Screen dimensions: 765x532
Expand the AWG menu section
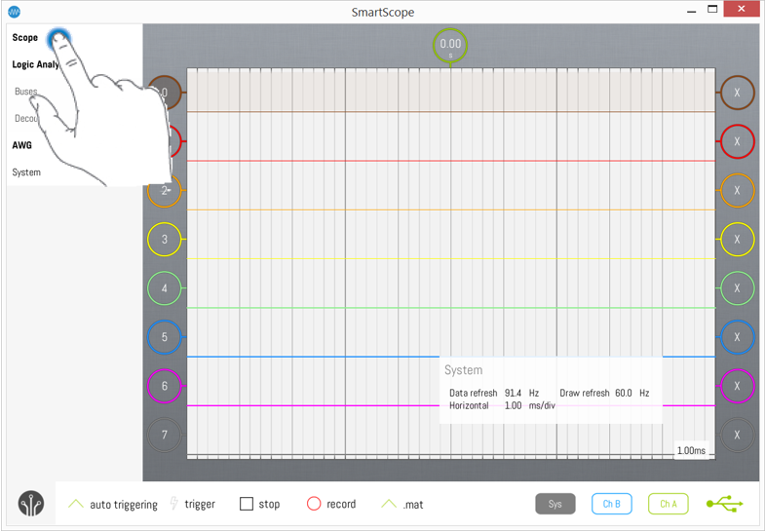point(22,145)
